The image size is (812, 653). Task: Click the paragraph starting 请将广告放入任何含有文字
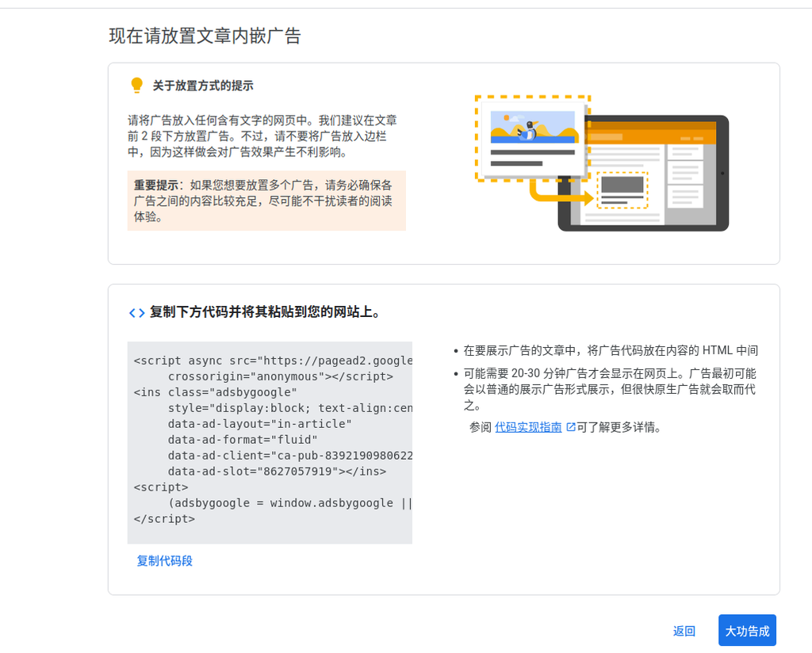point(262,136)
